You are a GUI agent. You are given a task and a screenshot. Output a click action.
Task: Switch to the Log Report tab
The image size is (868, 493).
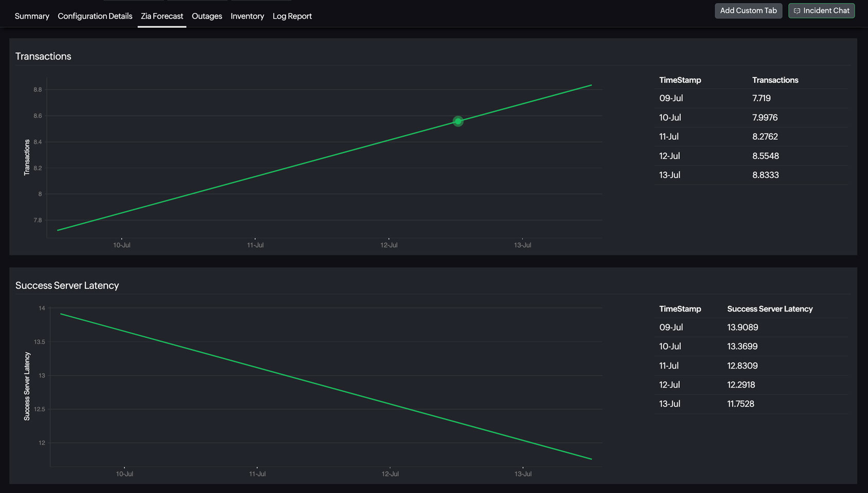click(292, 16)
